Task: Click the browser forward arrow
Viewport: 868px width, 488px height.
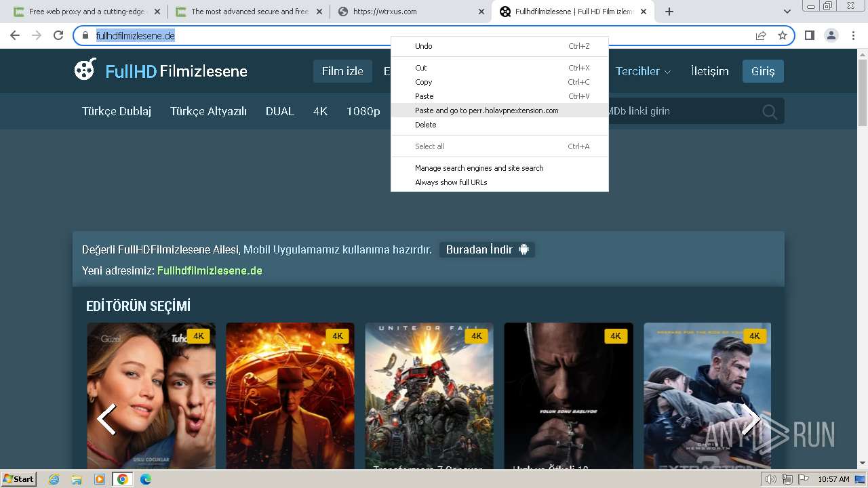Action: click(37, 35)
